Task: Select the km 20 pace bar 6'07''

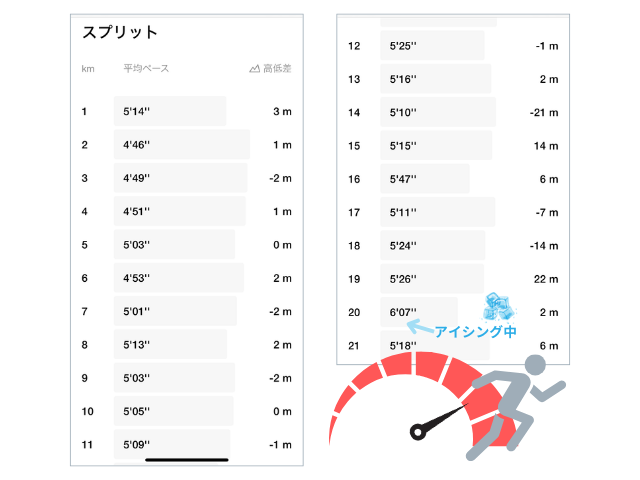Action: pyautogui.click(x=419, y=312)
